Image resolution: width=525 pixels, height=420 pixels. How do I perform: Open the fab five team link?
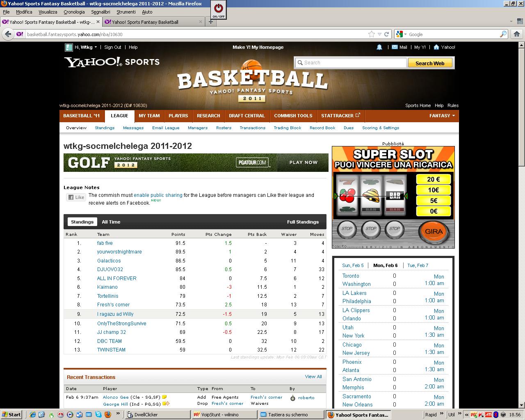point(105,243)
